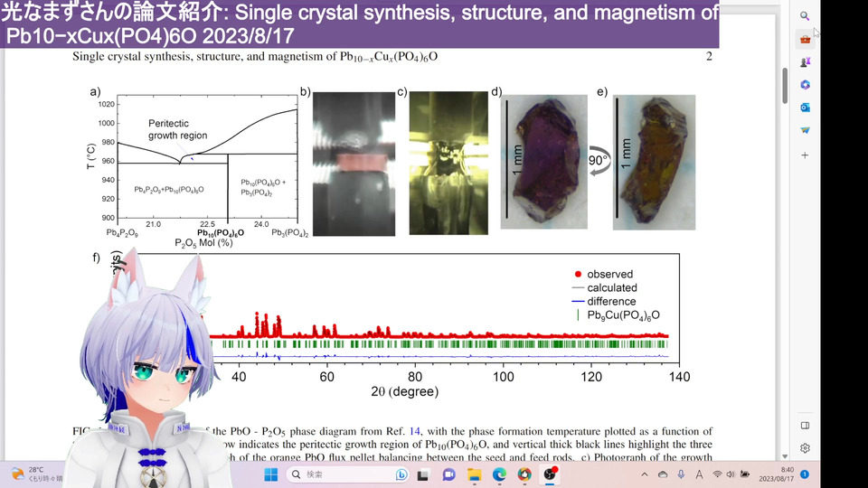Click the 'difference' legend entry
The height and width of the screenshot is (488, 868).
click(604, 302)
